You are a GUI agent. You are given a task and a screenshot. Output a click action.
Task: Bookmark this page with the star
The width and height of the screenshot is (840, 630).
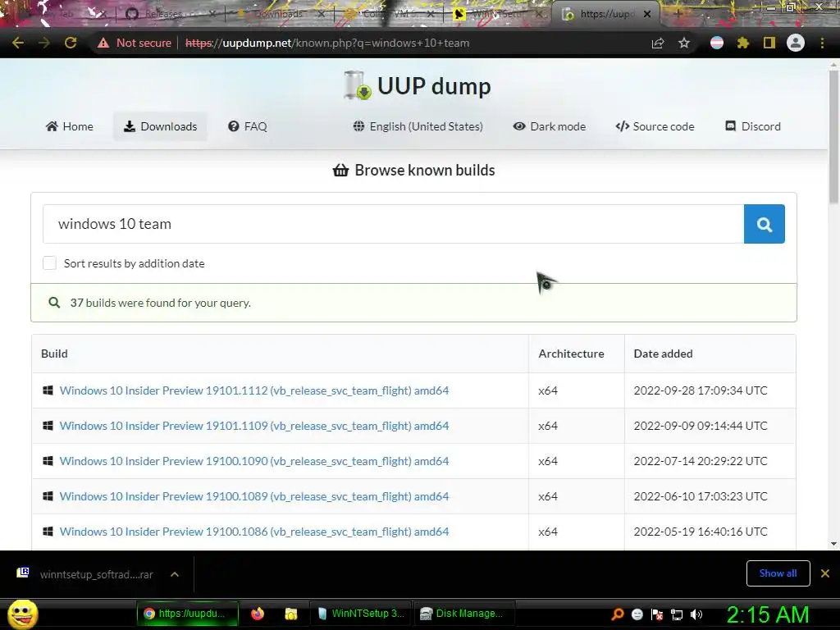(684, 43)
